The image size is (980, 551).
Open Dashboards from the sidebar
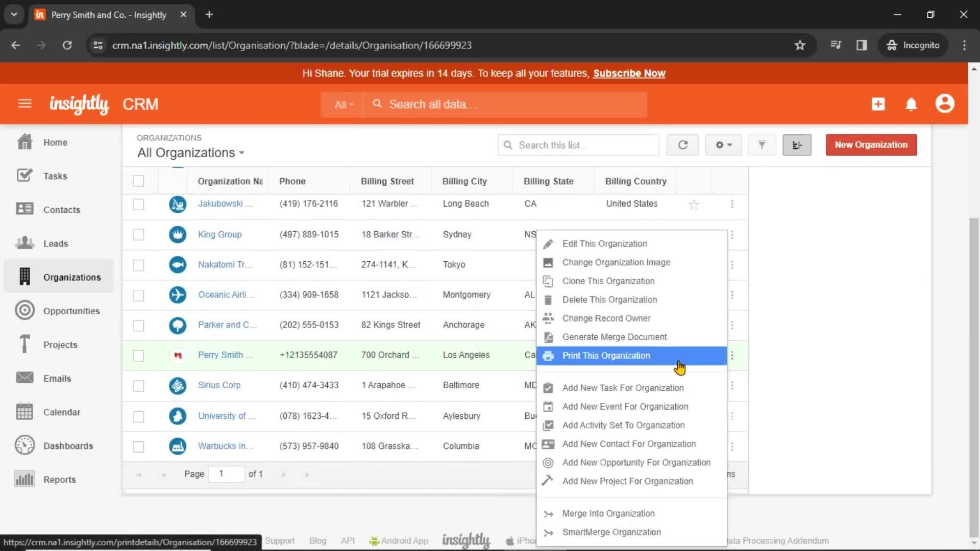tap(68, 445)
